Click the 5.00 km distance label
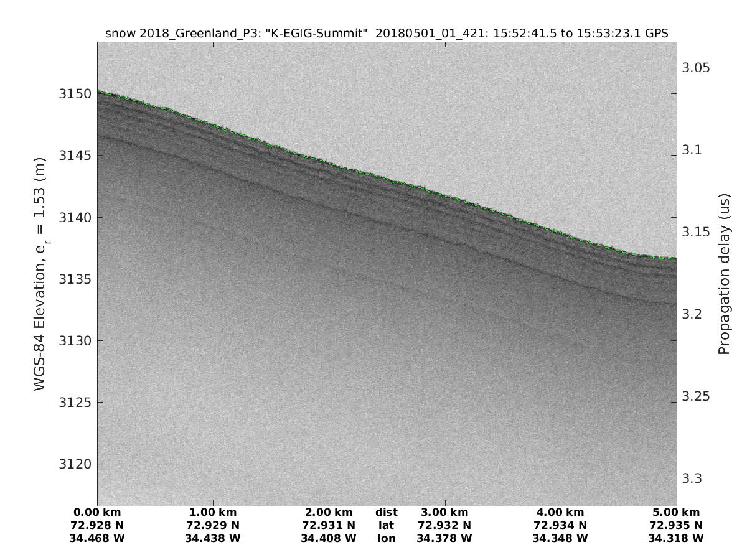747x560 pixels. point(676,513)
